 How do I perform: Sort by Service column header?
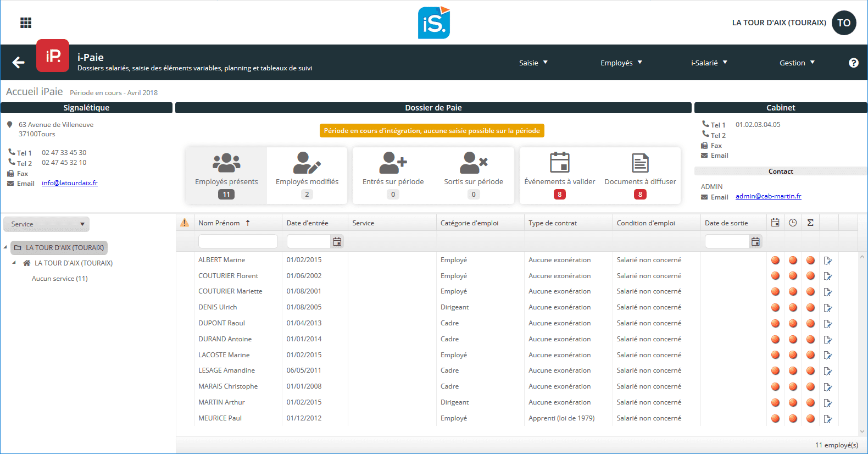pos(363,223)
